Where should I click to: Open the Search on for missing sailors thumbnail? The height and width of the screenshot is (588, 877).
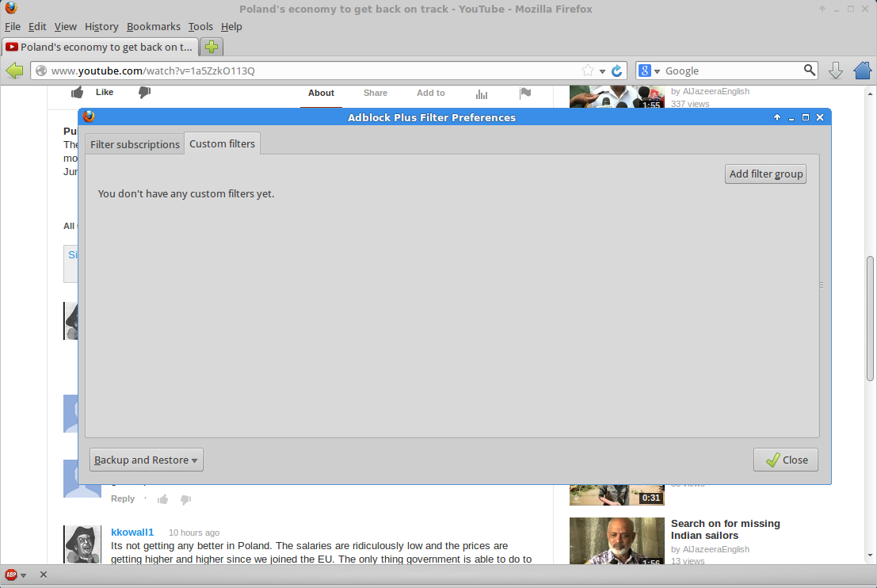point(616,540)
